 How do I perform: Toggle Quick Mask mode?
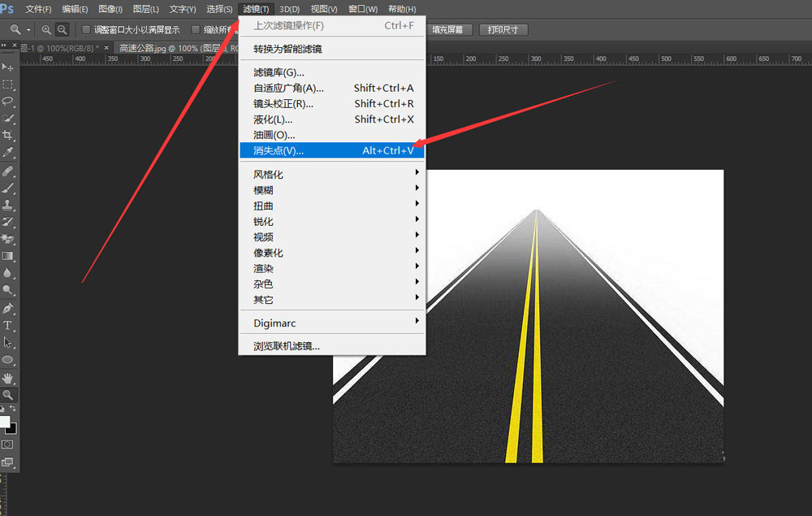8,444
